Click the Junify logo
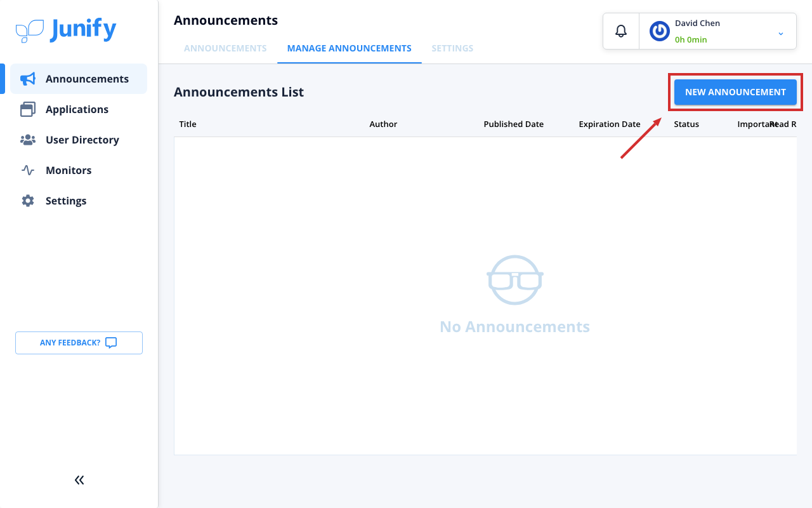 click(x=66, y=30)
